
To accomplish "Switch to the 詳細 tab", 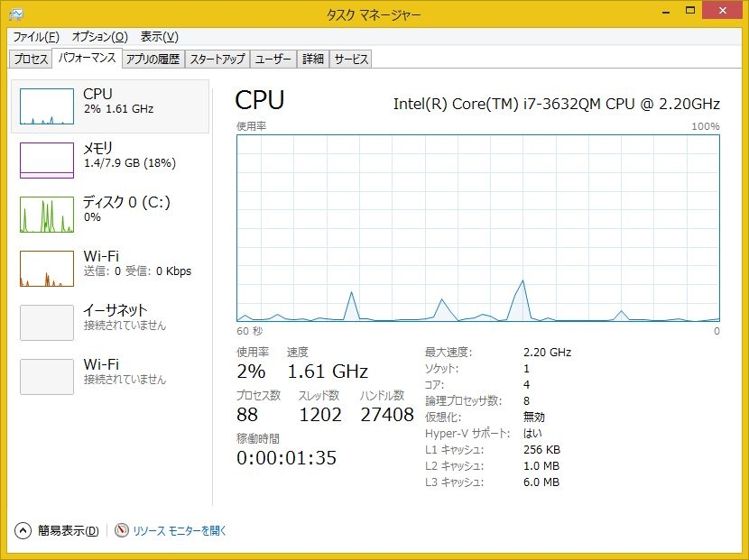I will click(313, 60).
